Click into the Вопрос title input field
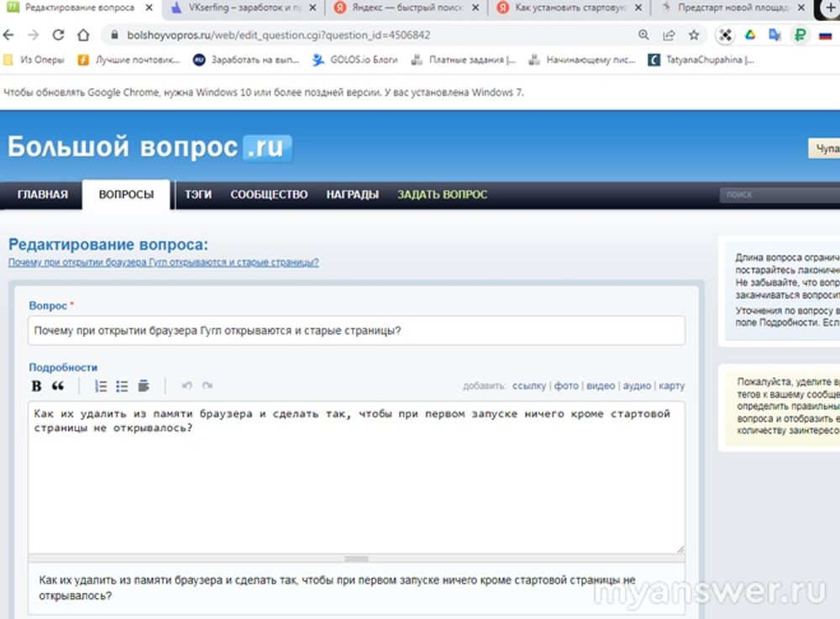 356,330
